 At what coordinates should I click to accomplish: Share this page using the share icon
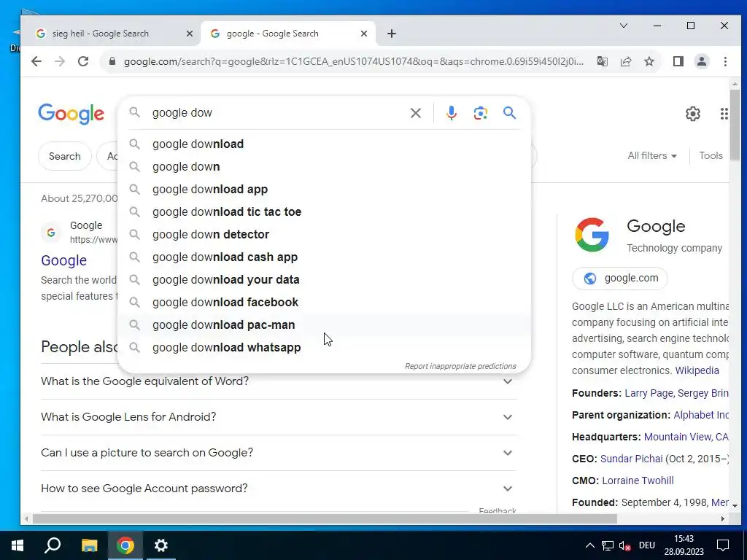pos(625,61)
